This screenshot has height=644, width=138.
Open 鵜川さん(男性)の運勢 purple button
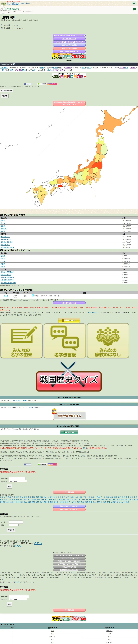tap(69, 45)
